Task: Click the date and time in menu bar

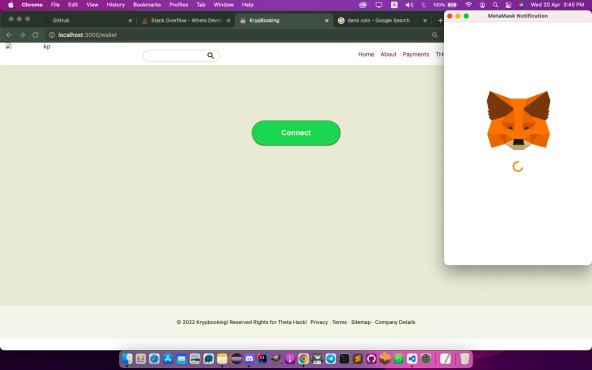Action: [x=557, y=5]
